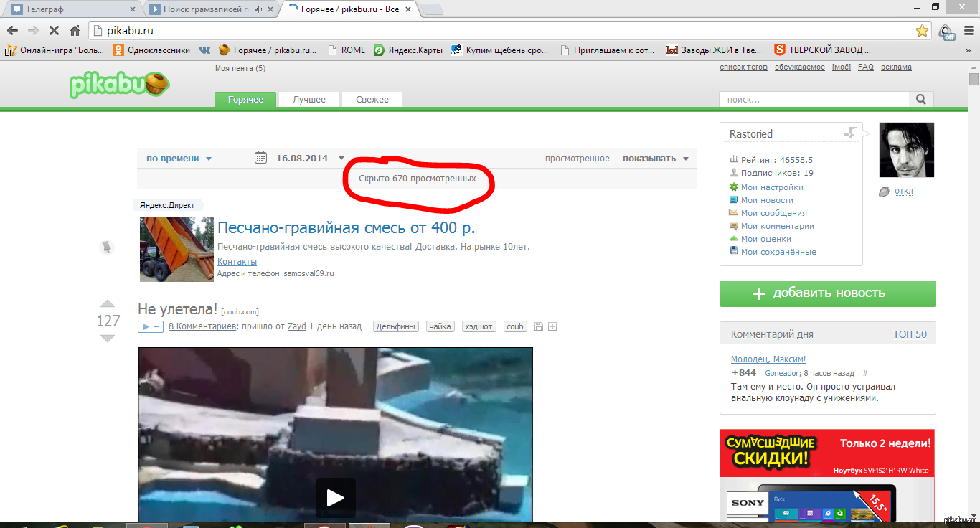Save the post using the floppy icon
Screen dimensions: 980x528
coord(539,327)
